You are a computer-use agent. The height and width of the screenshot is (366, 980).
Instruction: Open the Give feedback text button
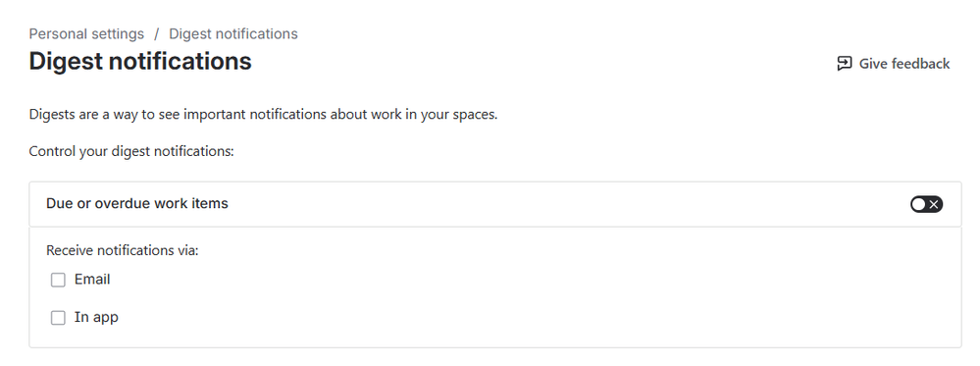tap(893, 63)
